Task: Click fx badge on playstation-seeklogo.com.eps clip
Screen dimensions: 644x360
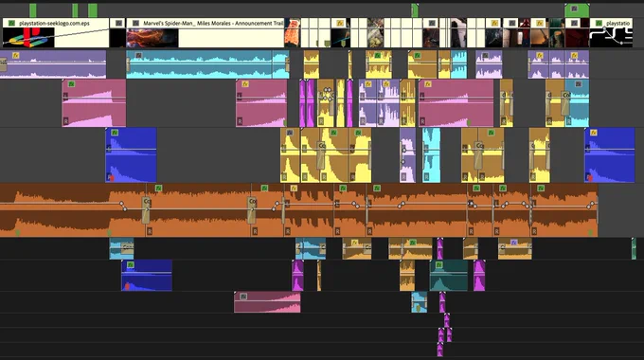Action: coord(11,24)
